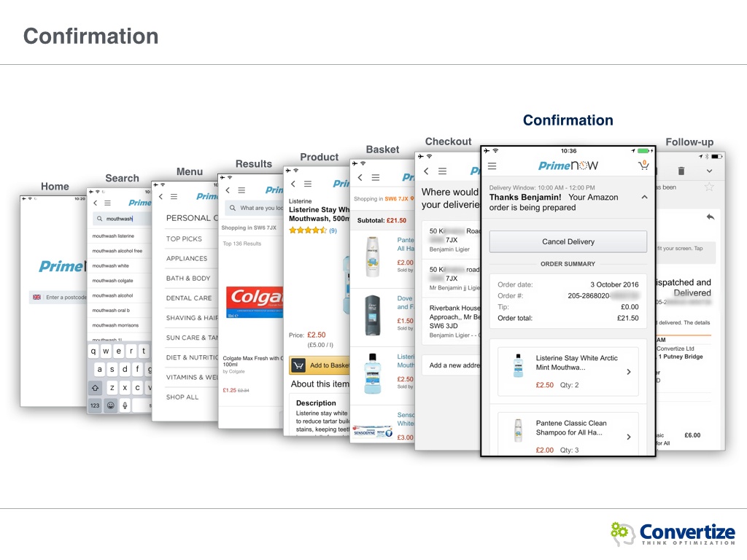This screenshot has height=560, width=747.
Task: Tap the z key on Search keyboard
Action: pos(112,388)
